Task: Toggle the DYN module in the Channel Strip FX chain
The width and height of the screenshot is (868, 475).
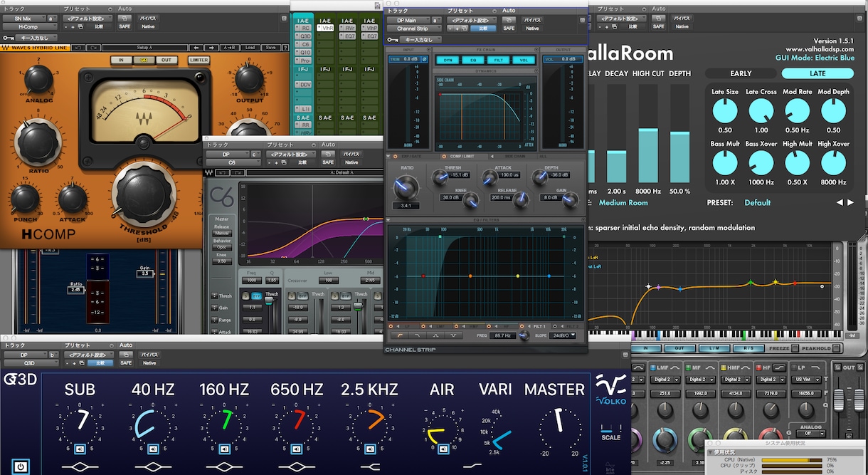Action: (x=448, y=60)
